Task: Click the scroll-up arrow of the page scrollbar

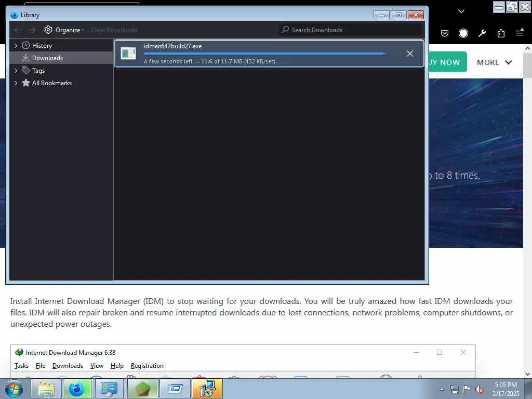Action: tap(528, 48)
